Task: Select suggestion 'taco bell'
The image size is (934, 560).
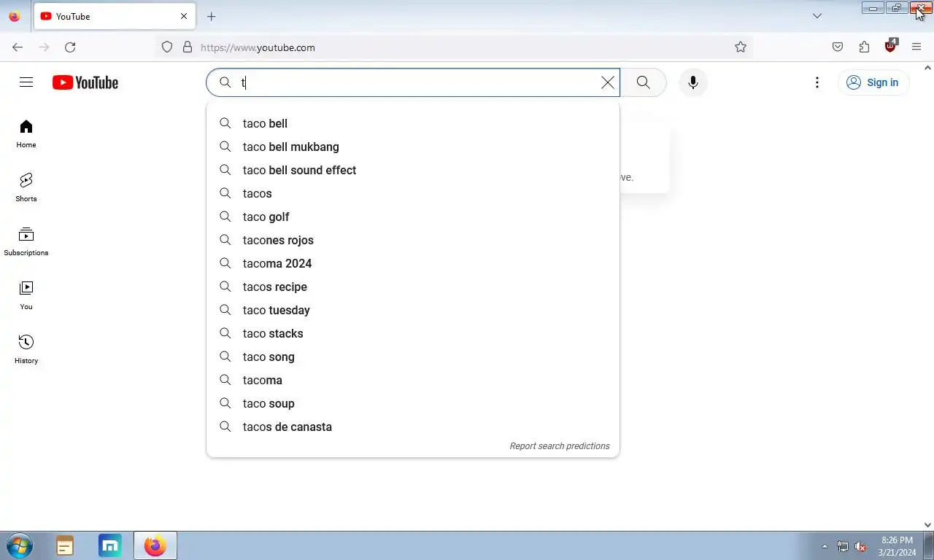Action: tap(413, 124)
